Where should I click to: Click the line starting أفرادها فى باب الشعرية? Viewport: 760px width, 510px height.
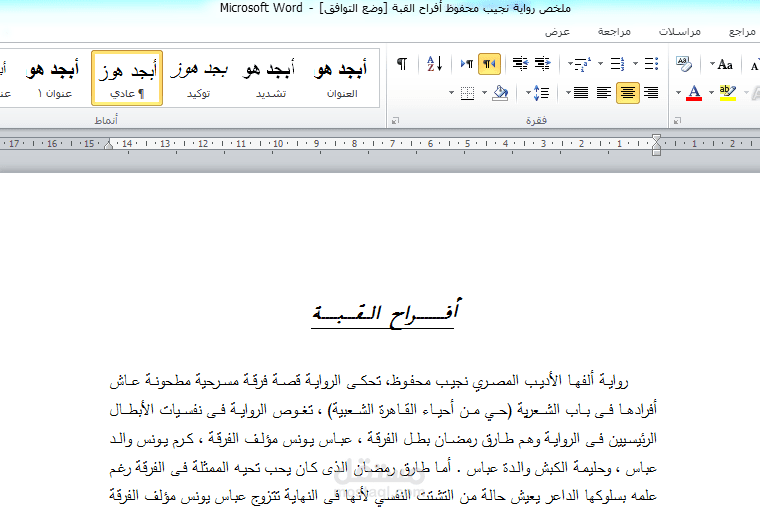click(383, 410)
